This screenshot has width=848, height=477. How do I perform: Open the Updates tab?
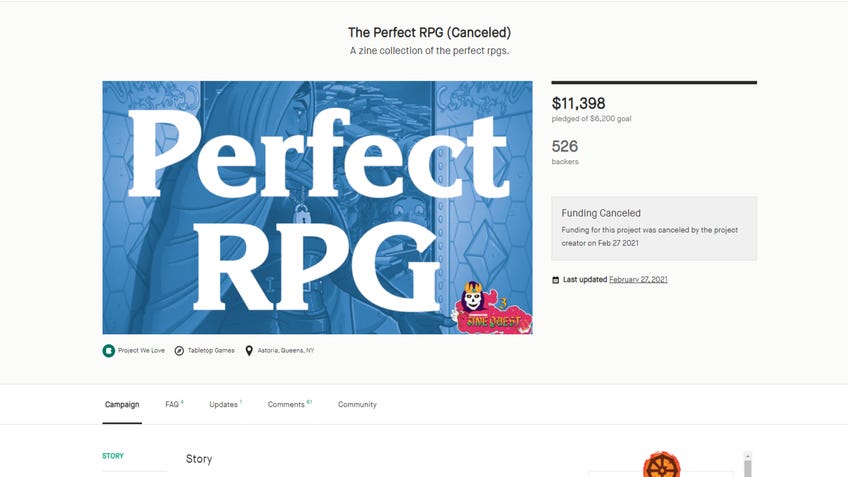[x=226, y=405]
